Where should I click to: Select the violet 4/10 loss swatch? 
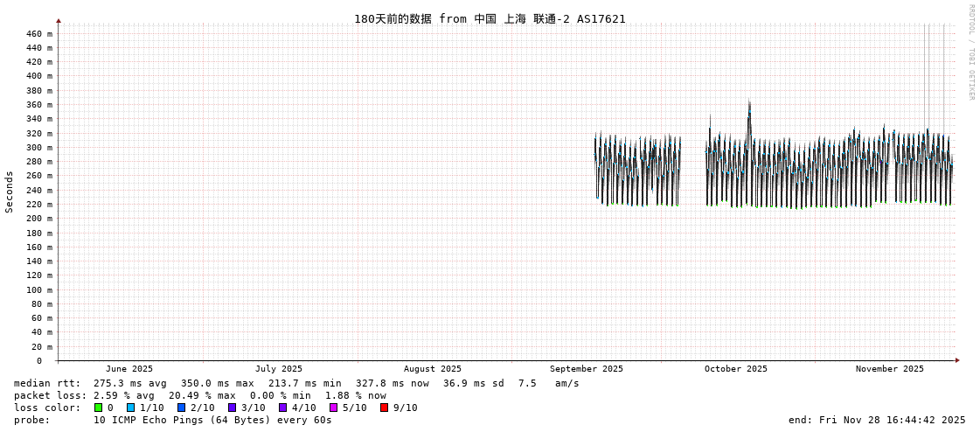(x=283, y=408)
